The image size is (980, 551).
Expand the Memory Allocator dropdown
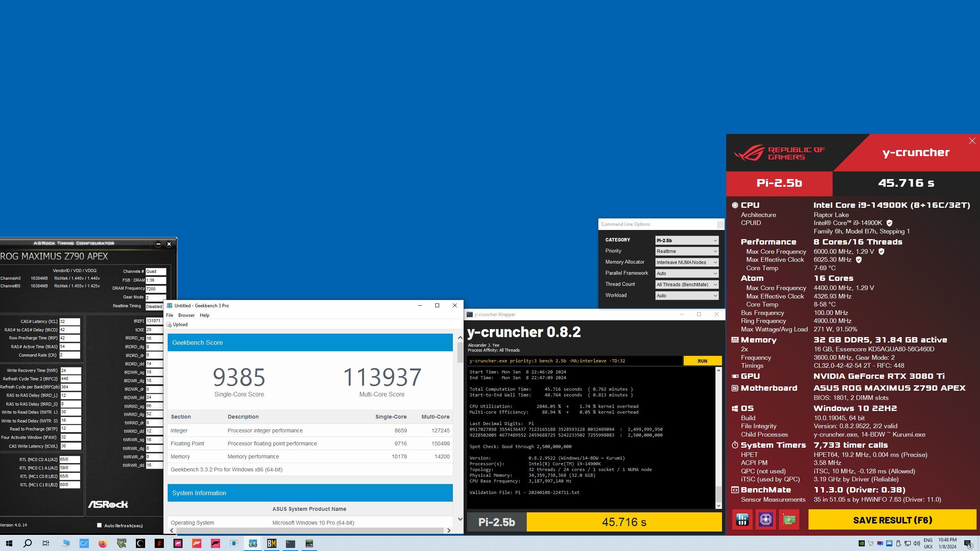click(686, 262)
